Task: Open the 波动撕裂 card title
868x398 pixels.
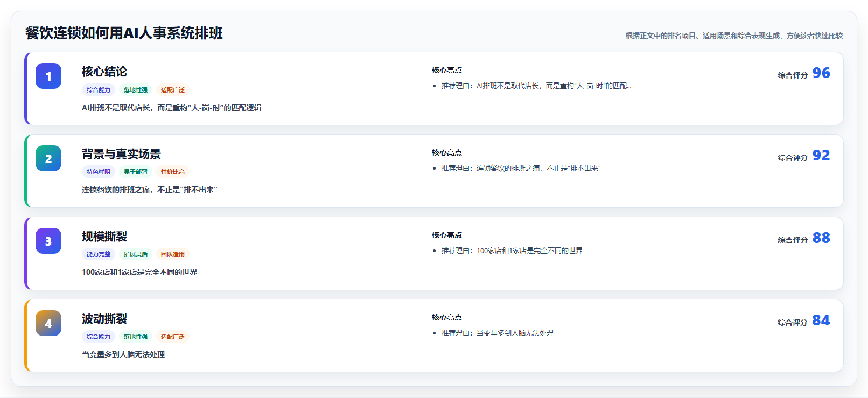Action: click(x=104, y=319)
